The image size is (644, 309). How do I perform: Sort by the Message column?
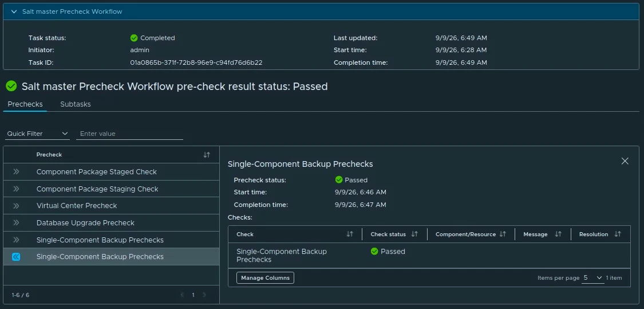pos(558,234)
